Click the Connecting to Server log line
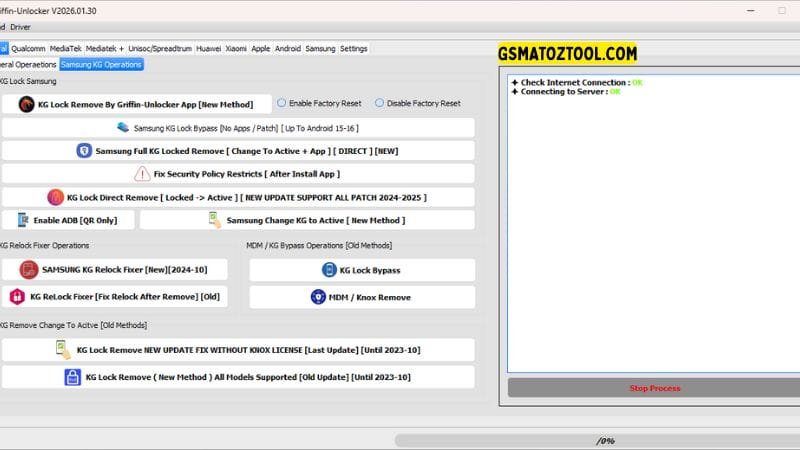Image resolution: width=800 pixels, height=450 pixels. [566, 91]
